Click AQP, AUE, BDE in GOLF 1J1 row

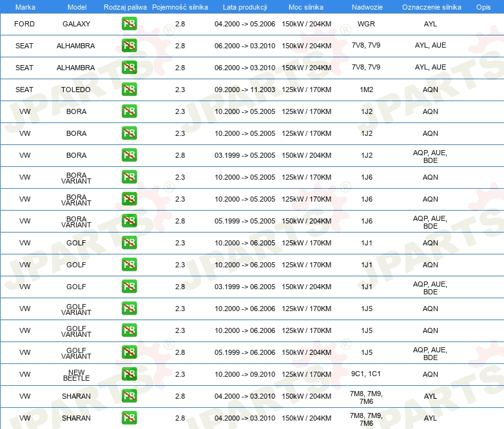[x=431, y=288]
